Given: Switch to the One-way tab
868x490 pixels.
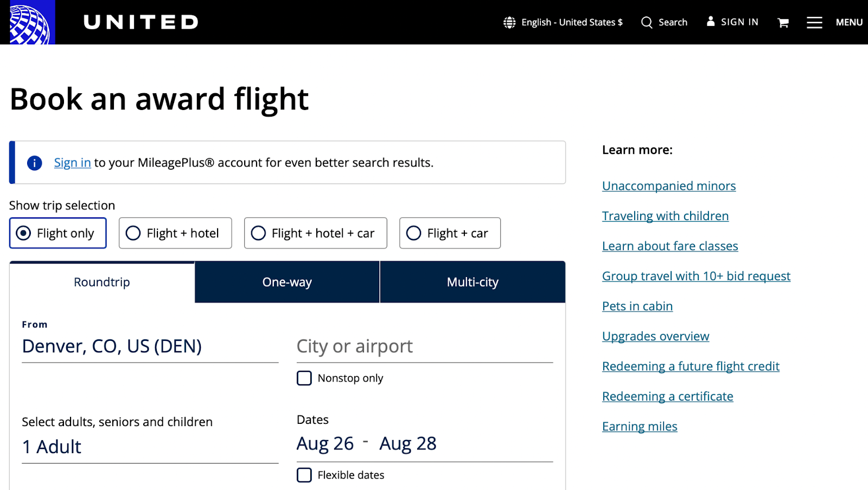Looking at the screenshot, I should [x=287, y=282].
